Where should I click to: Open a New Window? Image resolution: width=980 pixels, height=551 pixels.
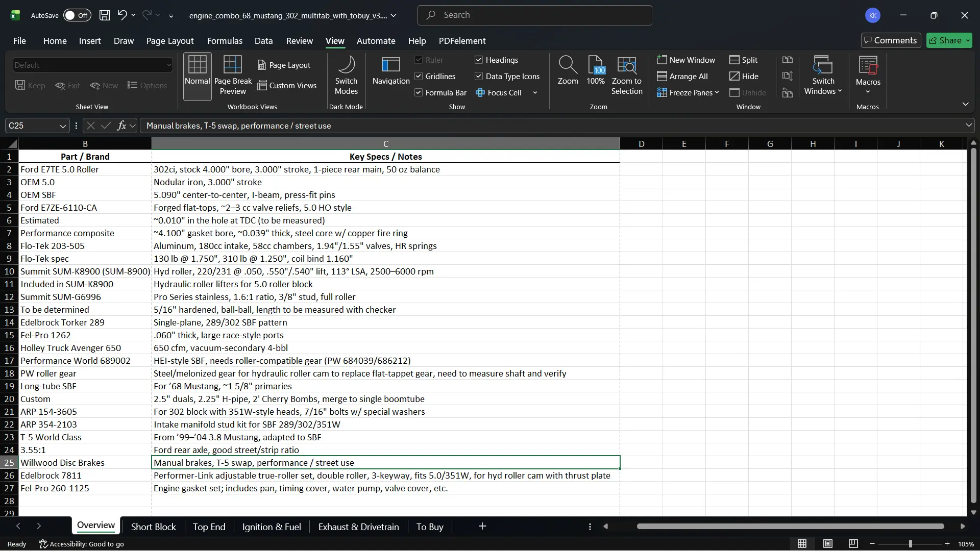[686, 60]
